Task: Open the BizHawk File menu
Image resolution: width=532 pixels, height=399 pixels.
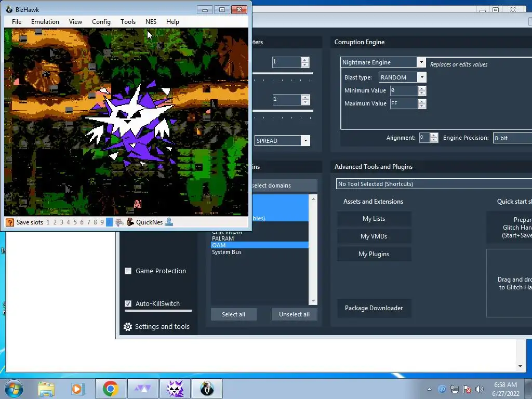Action: click(17, 22)
